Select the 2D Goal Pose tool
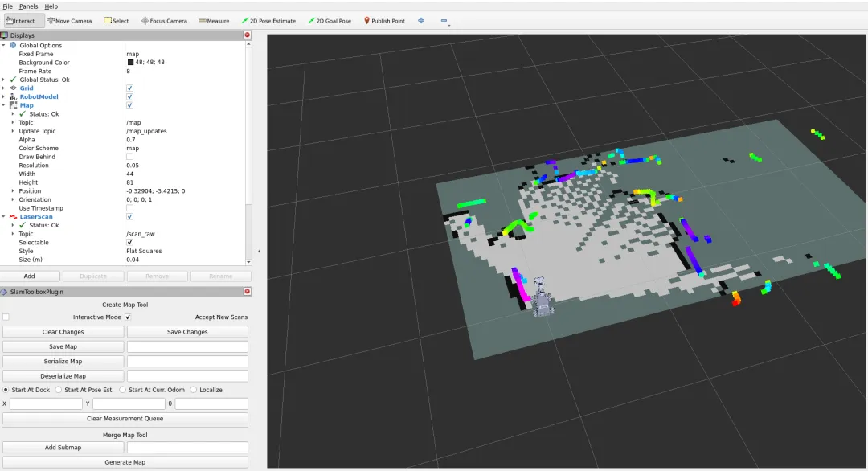 coord(330,21)
